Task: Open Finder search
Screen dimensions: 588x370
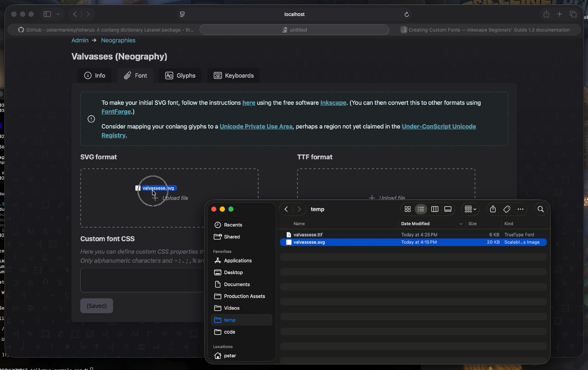Action: coord(540,209)
